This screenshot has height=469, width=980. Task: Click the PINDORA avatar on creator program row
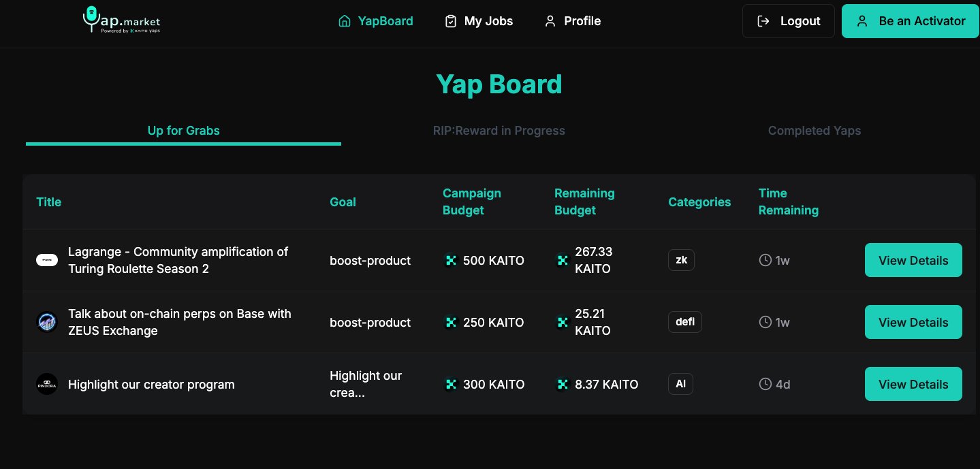pos(46,383)
